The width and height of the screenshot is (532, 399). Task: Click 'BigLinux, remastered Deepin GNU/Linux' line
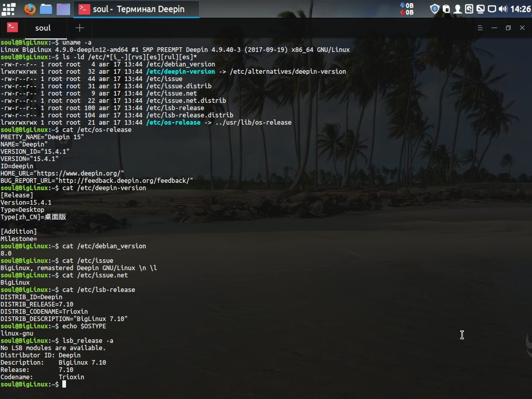pyautogui.click(x=79, y=268)
